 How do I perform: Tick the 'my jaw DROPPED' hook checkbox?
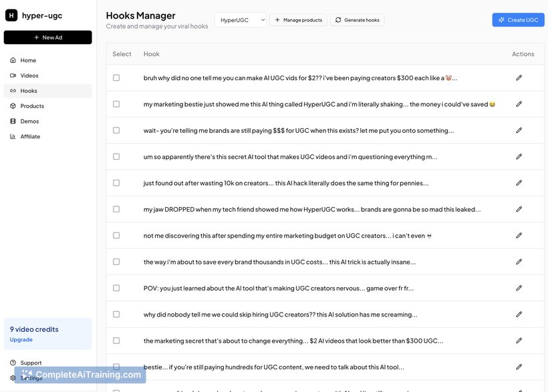[116, 209]
